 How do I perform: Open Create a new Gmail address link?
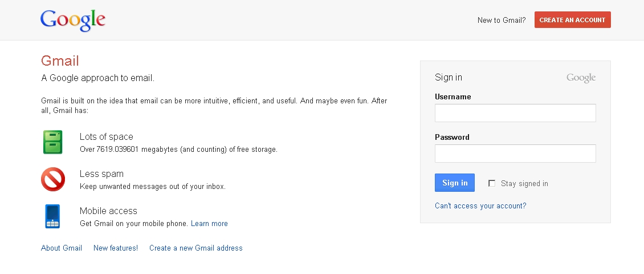(x=196, y=248)
